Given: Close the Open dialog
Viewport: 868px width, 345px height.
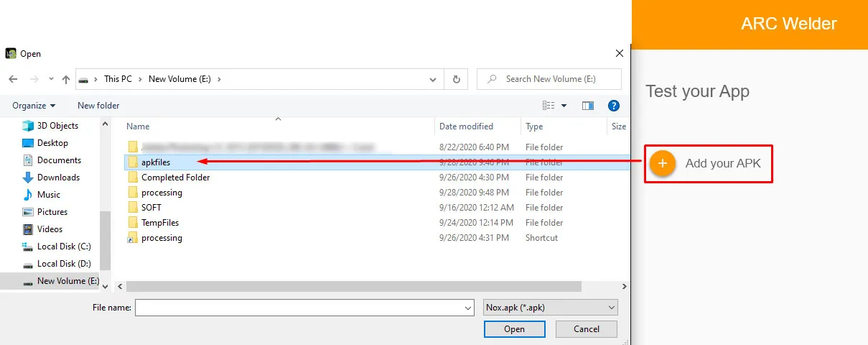Looking at the screenshot, I should (x=620, y=53).
